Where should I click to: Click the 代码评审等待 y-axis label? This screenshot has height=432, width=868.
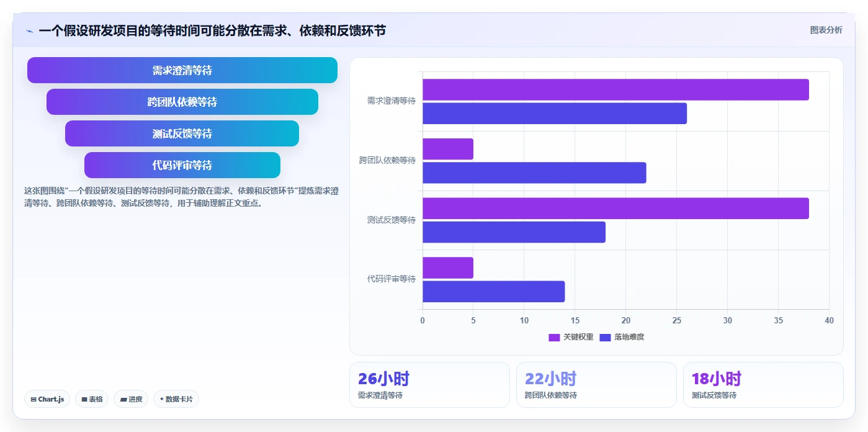point(391,279)
